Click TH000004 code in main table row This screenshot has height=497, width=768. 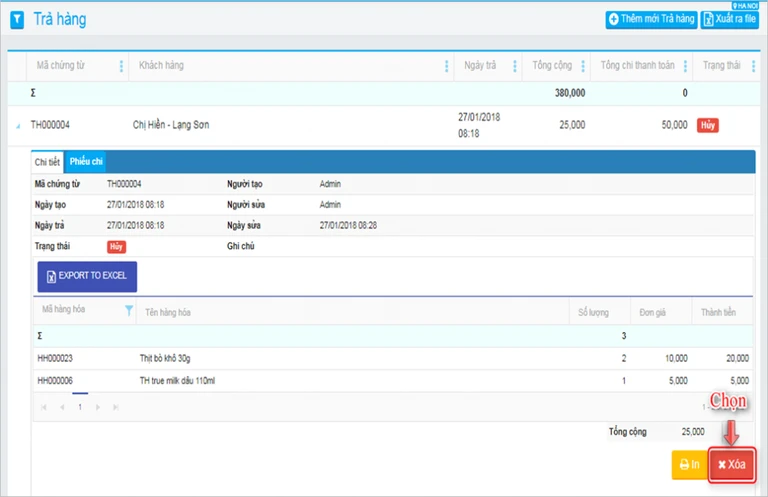tap(50, 125)
